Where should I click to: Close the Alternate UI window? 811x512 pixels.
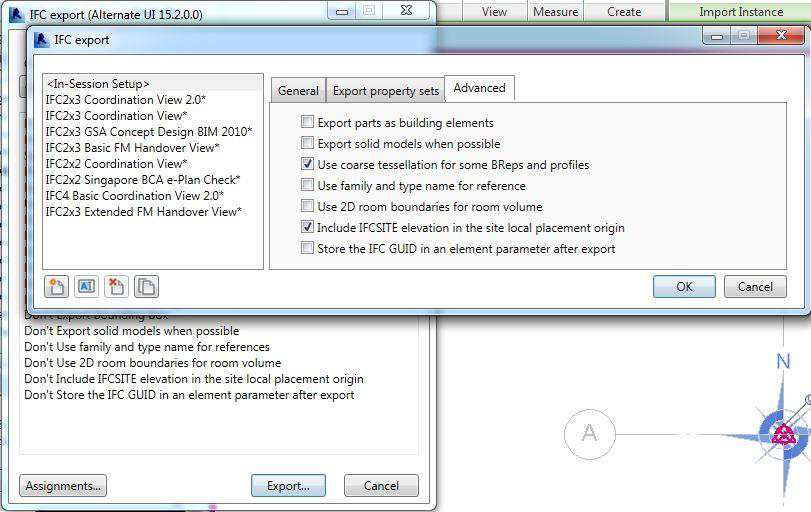(x=407, y=10)
